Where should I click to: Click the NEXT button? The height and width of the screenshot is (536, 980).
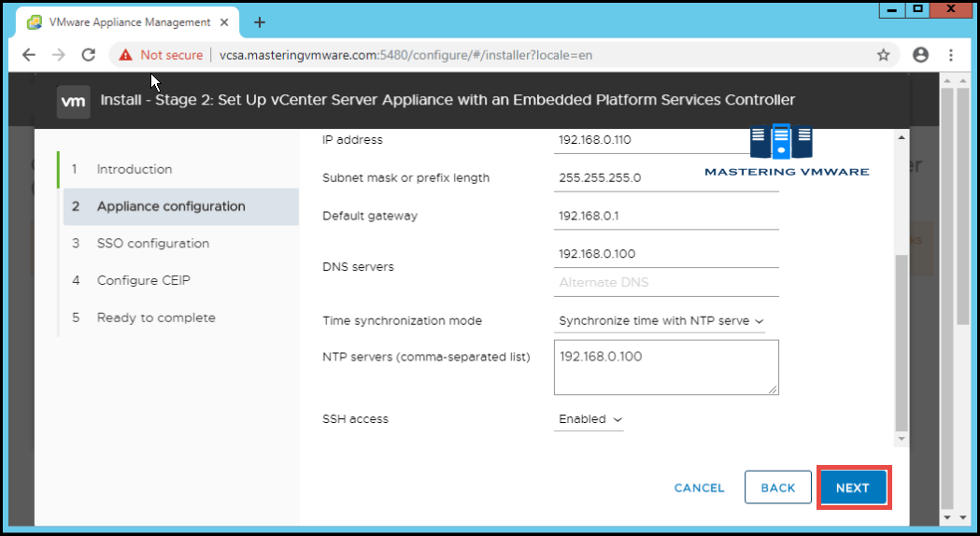[853, 487]
